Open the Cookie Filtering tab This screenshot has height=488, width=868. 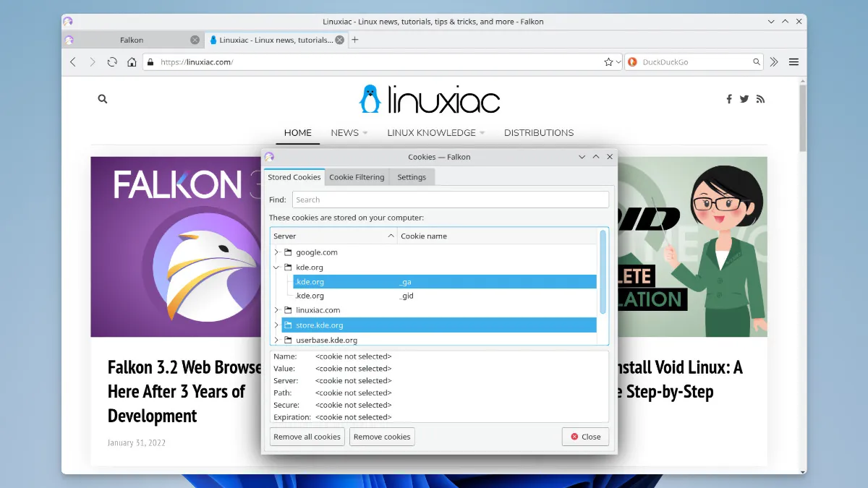point(357,177)
